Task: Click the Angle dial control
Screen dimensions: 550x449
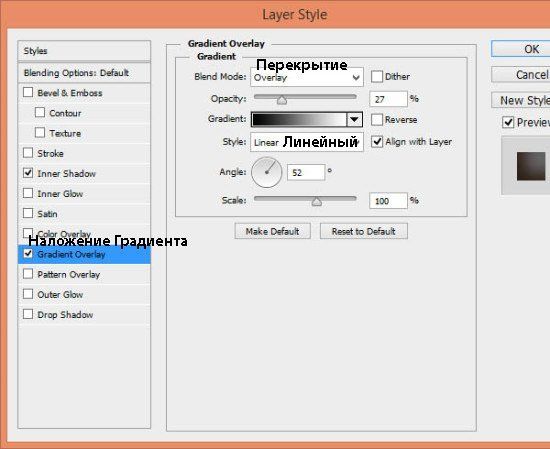Action: tap(267, 172)
